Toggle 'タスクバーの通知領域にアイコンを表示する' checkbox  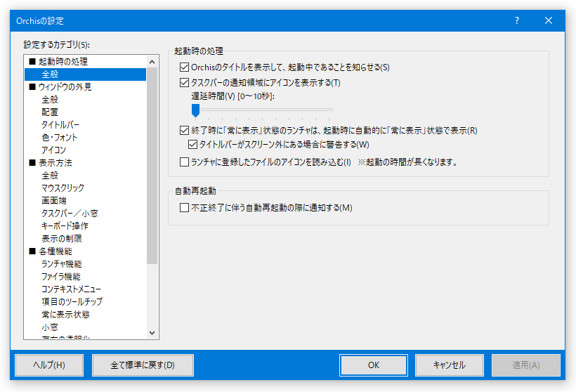185,83
